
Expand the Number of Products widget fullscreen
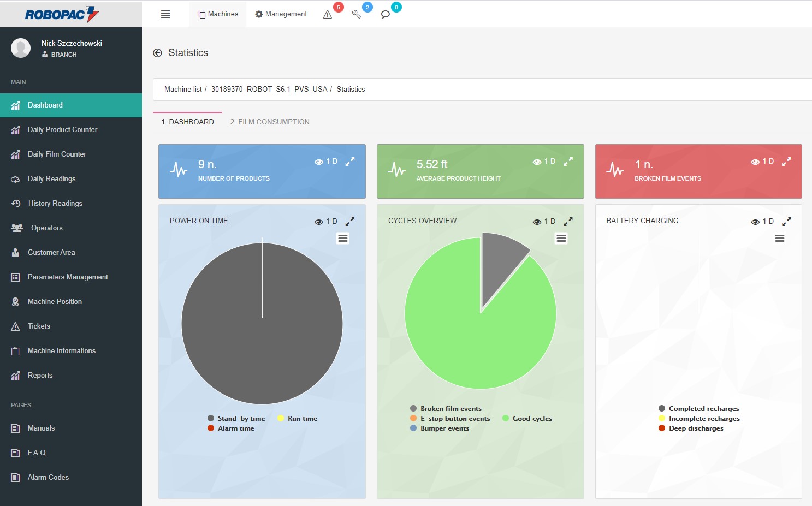click(350, 162)
